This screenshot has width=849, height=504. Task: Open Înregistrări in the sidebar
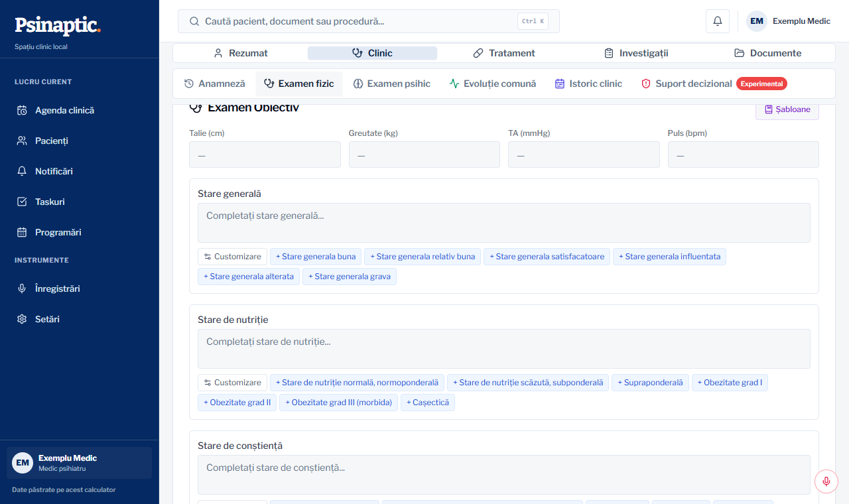80,288
